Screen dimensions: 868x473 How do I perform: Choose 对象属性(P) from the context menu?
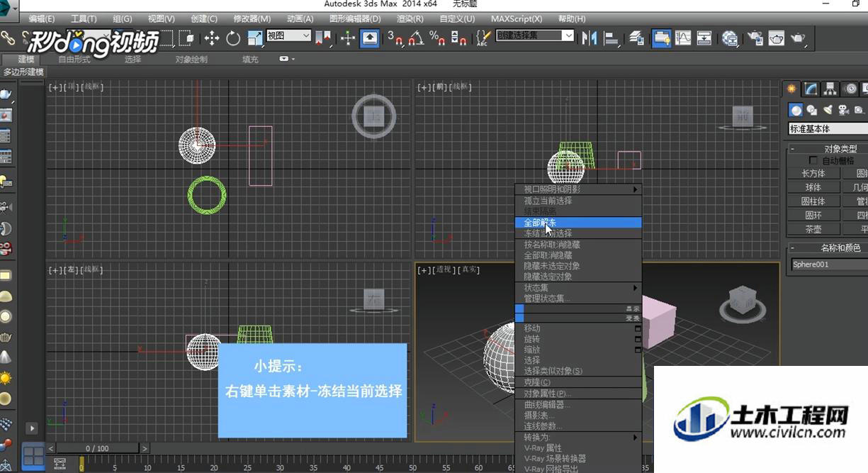pos(578,394)
